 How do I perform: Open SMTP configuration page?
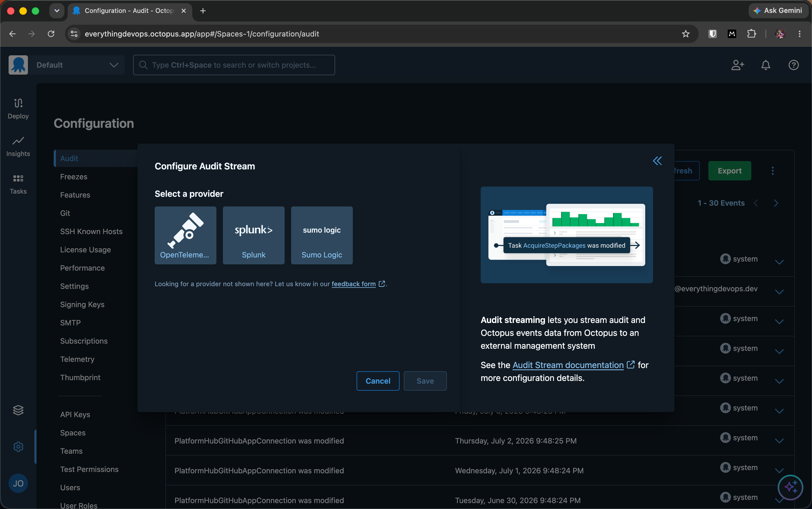coord(70,322)
